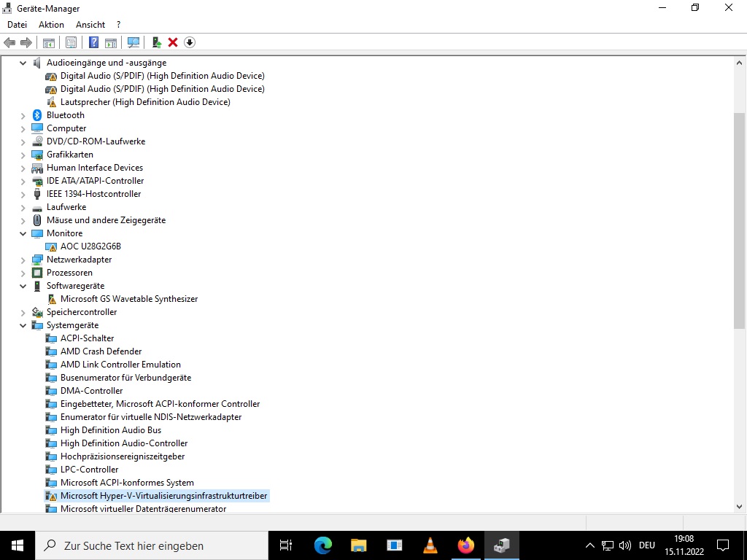Viewport: 747px width, 560px height.
Task: Expand the Netzwerkadapter node
Action: pyautogui.click(x=23, y=260)
